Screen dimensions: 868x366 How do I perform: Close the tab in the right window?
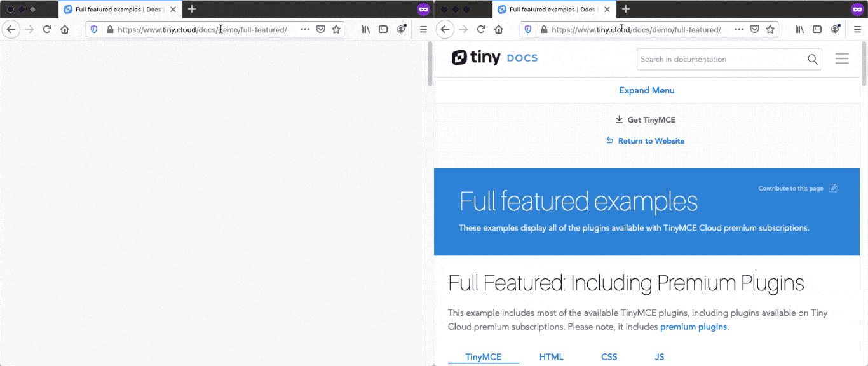607,10
